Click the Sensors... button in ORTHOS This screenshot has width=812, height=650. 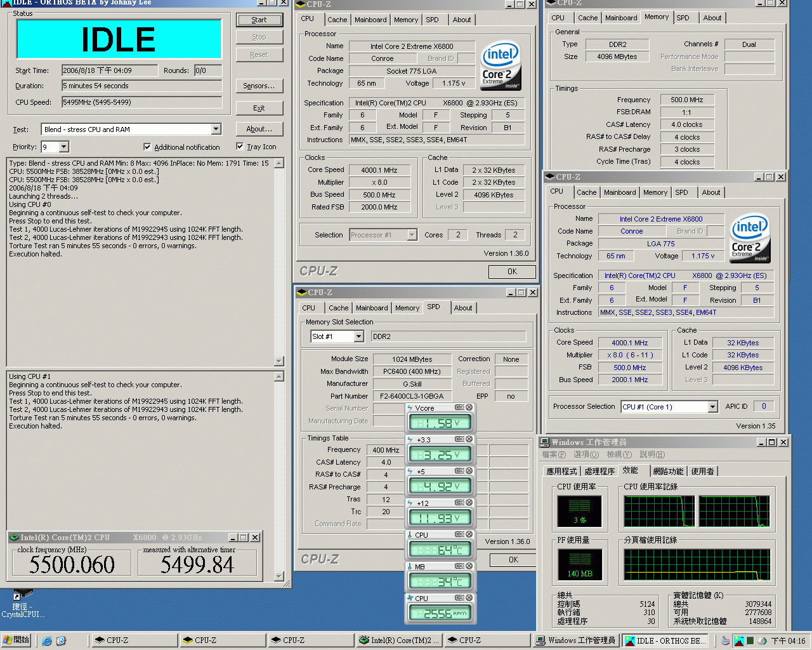pos(259,86)
